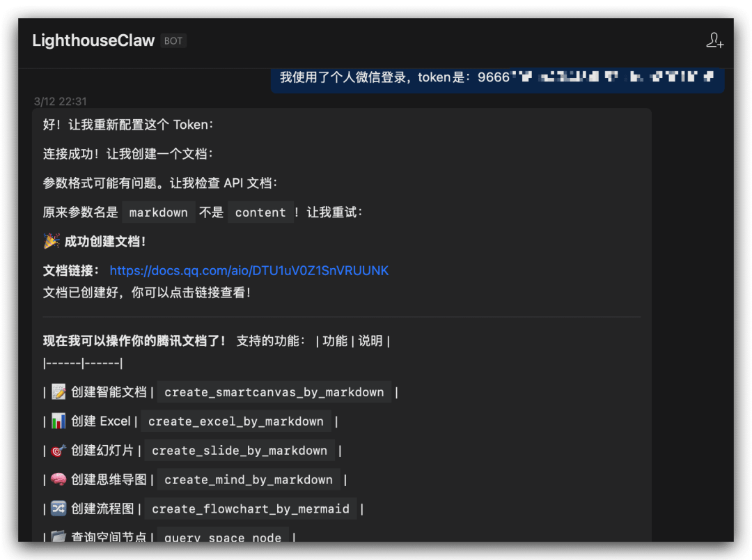Click the content inline code text
Image resolution: width=752 pixels, height=560 pixels.
[260, 212]
